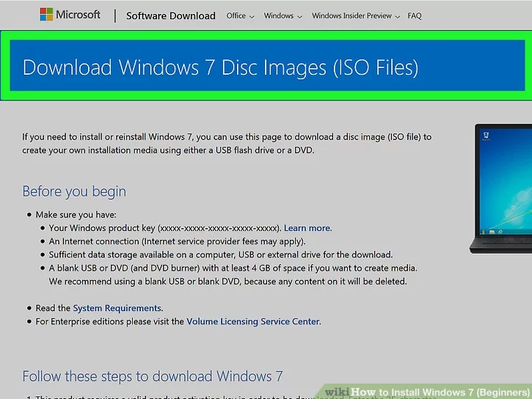
Task: Click the 'Make sure you have:' bullet text
Action: (76, 215)
